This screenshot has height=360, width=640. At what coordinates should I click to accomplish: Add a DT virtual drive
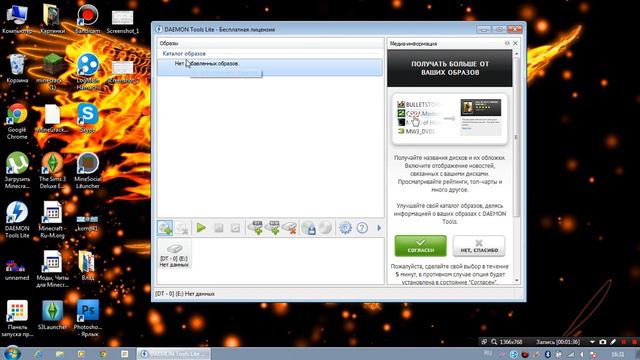[256, 228]
